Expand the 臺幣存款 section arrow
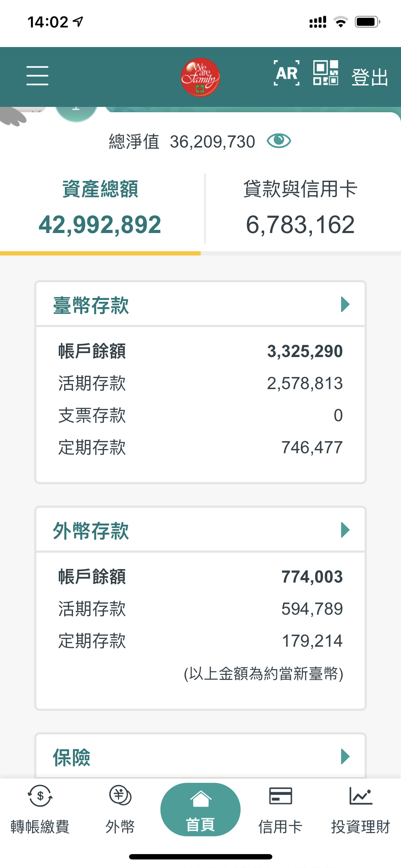 tap(345, 304)
